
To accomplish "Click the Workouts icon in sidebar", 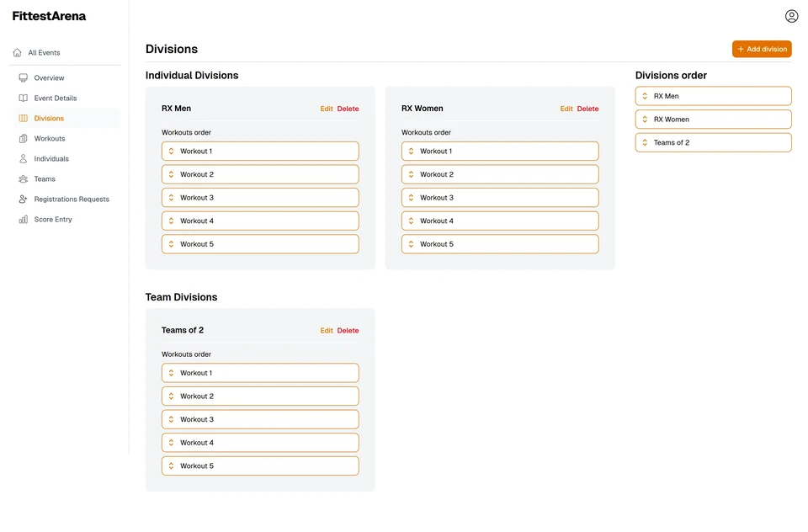I will point(24,139).
